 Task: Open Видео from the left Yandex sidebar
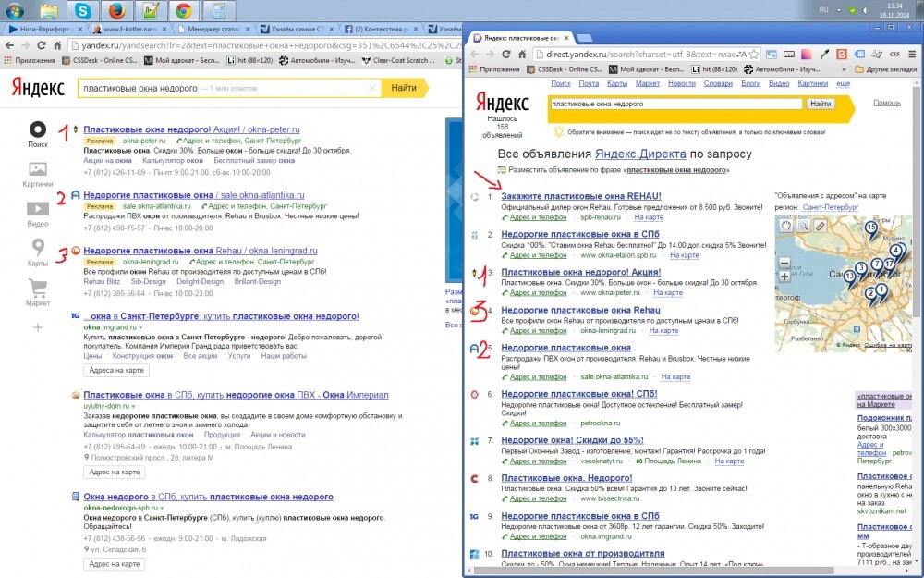[x=38, y=209]
